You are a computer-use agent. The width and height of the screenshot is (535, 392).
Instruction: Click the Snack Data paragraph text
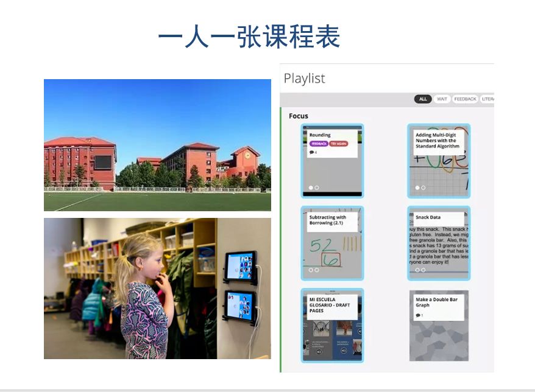click(439, 245)
